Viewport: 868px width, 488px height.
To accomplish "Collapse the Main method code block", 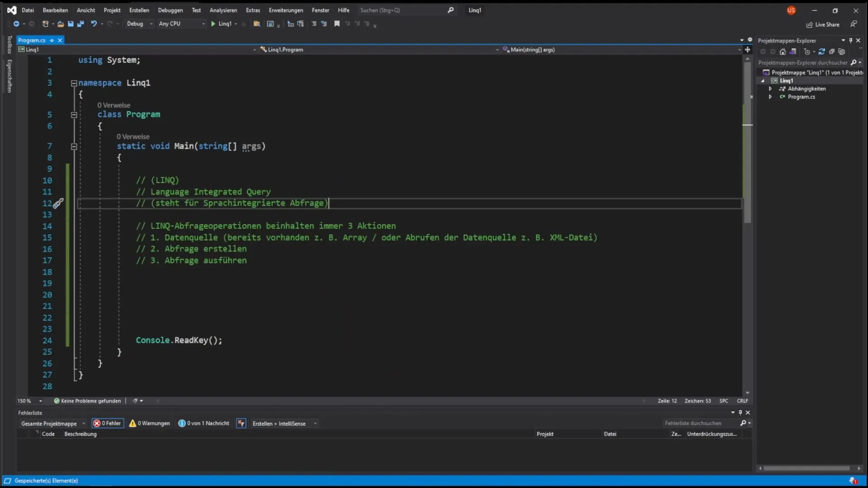I will point(74,146).
